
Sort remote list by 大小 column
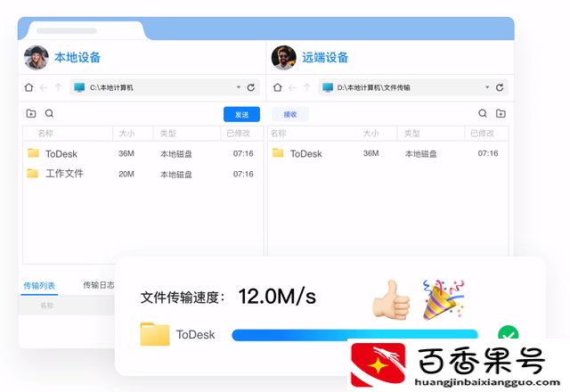371,134
